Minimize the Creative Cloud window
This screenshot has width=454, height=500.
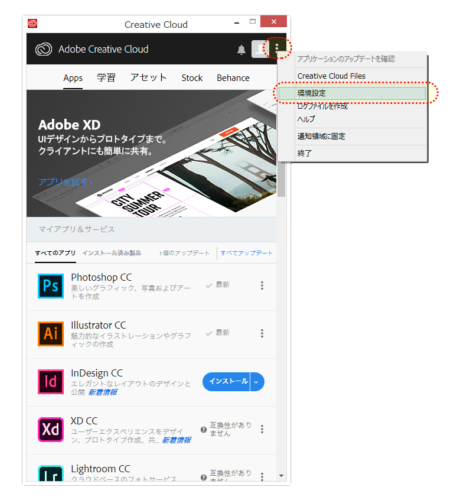[x=237, y=23]
